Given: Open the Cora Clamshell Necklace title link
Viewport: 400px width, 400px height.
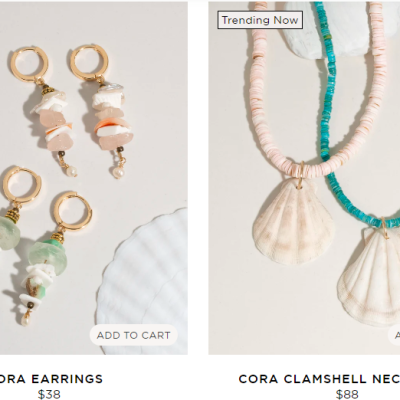Looking at the screenshot, I should 319,379.
